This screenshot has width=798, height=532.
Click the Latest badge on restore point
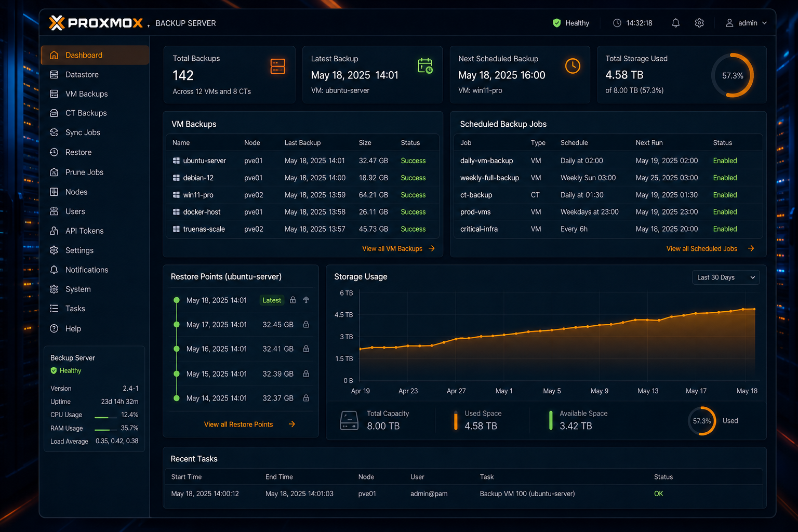[x=272, y=300]
